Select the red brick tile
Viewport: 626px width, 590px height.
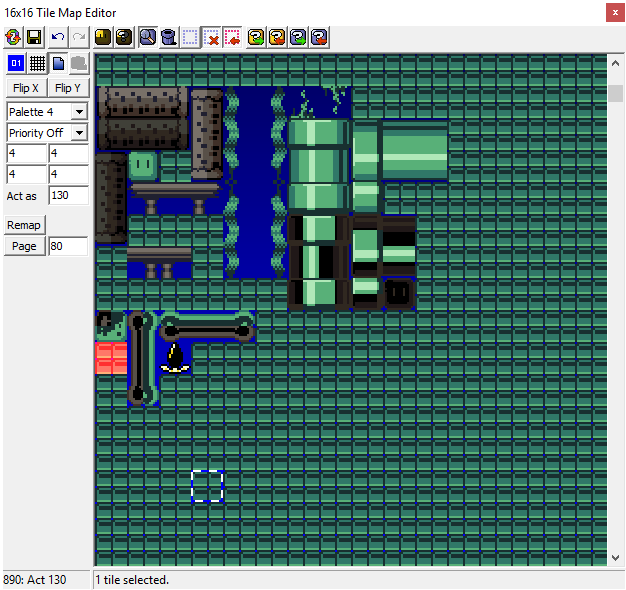pos(111,358)
